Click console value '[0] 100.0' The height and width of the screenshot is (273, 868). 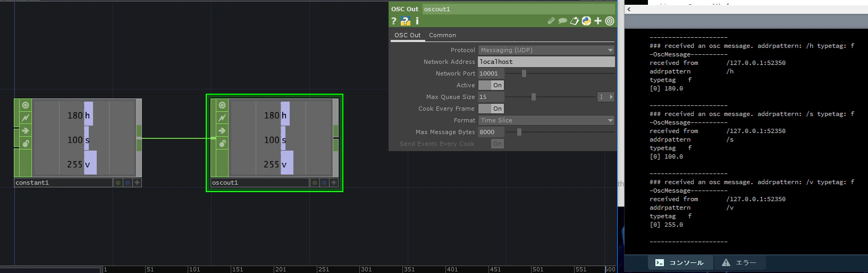[666, 156]
